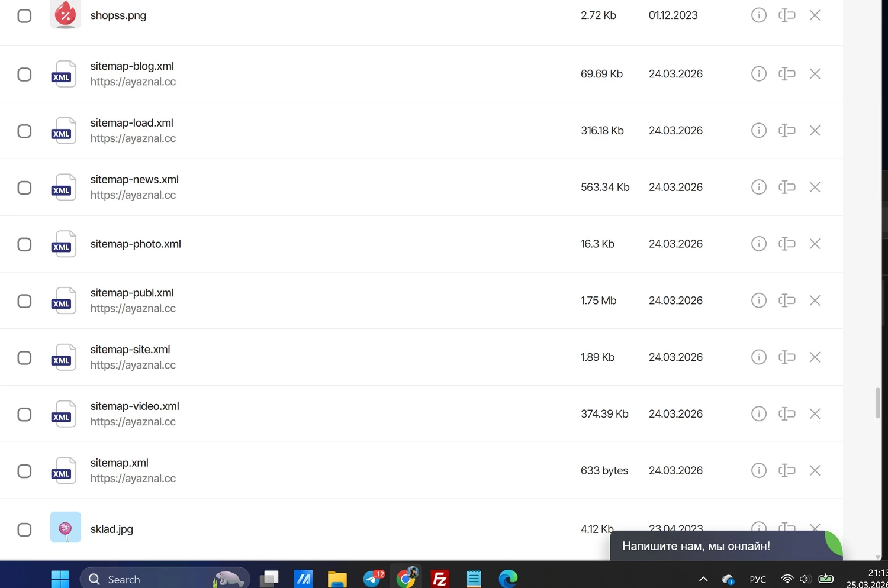Select the sitemap-photo.xml checkbox
The image size is (888, 588).
[x=24, y=244]
